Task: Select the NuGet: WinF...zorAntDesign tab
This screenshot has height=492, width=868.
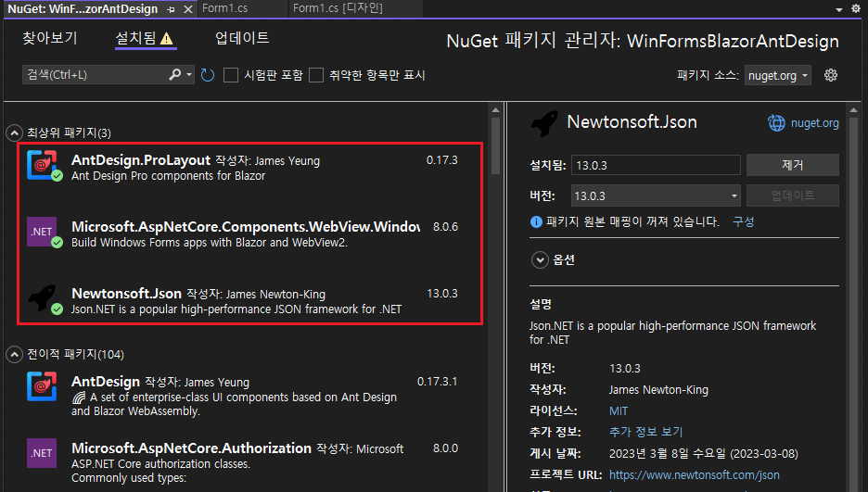Action: click(x=83, y=9)
